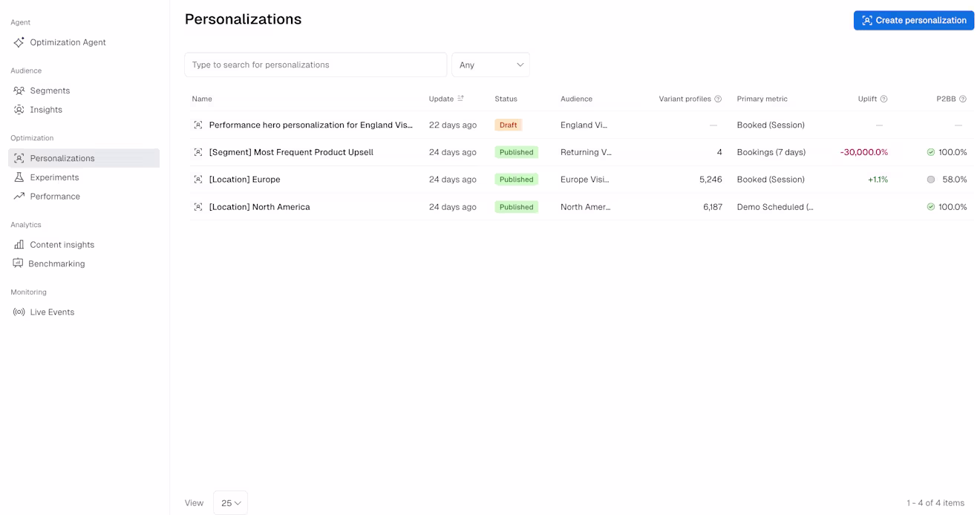Click the -30,000.0% uplift value
980x515 pixels.
864,152
